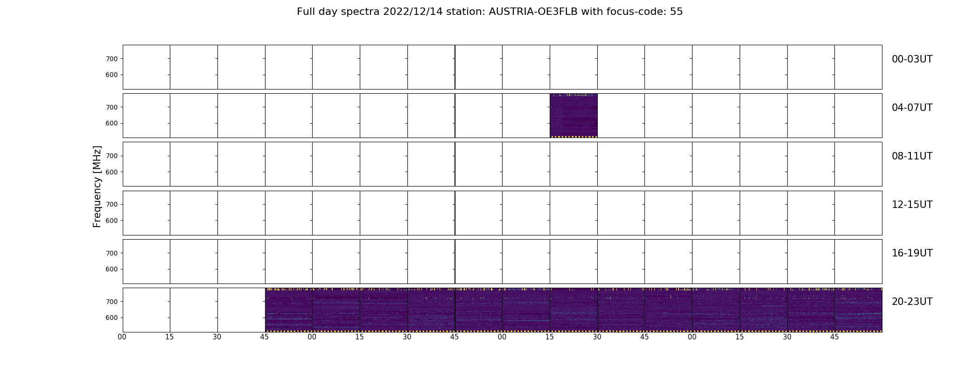Click the lone spectrogram panel in the 04-07UT row
This screenshot has height=373, width=980.
click(574, 116)
